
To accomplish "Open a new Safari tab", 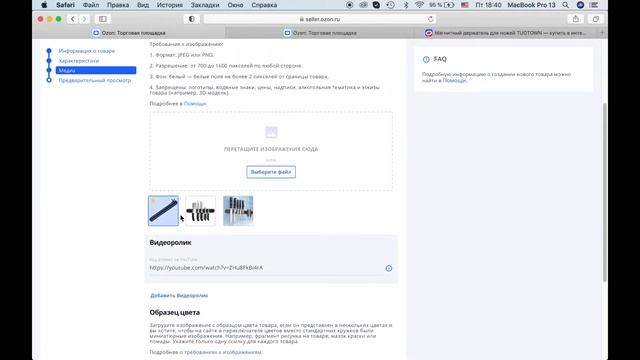I will [602, 33].
